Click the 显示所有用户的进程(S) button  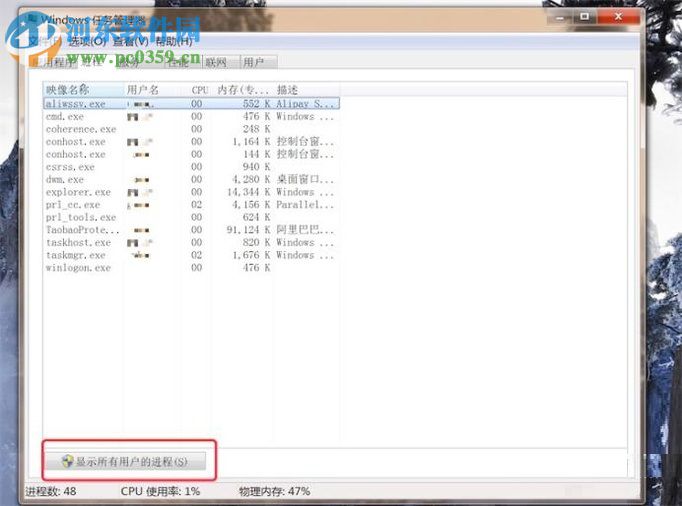126,462
